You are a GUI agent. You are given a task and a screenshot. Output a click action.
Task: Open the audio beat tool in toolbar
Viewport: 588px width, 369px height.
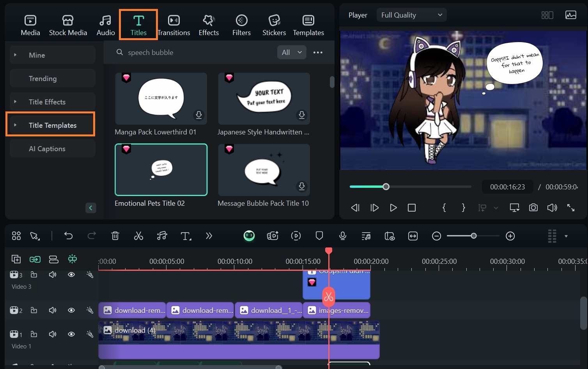[x=162, y=236]
